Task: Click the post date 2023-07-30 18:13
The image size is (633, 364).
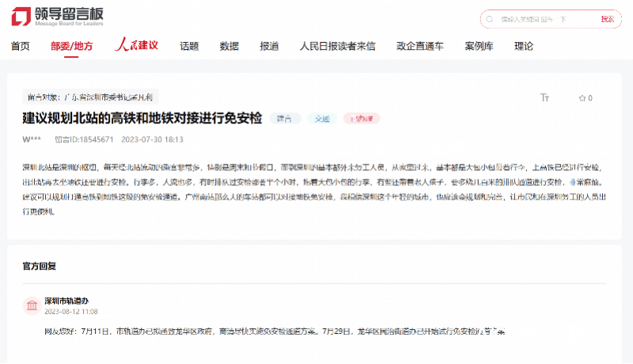Action: pyautogui.click(x=152, y=139)
